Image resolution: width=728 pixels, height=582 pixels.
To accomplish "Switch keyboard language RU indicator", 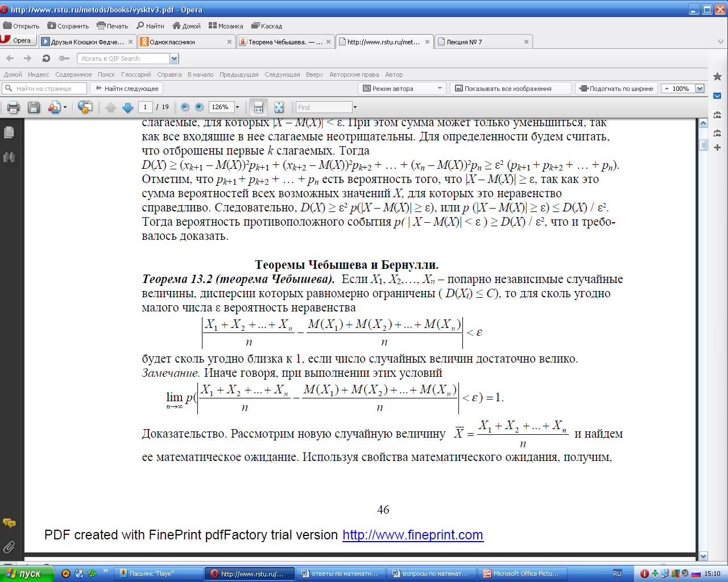I will click(617, 573).
